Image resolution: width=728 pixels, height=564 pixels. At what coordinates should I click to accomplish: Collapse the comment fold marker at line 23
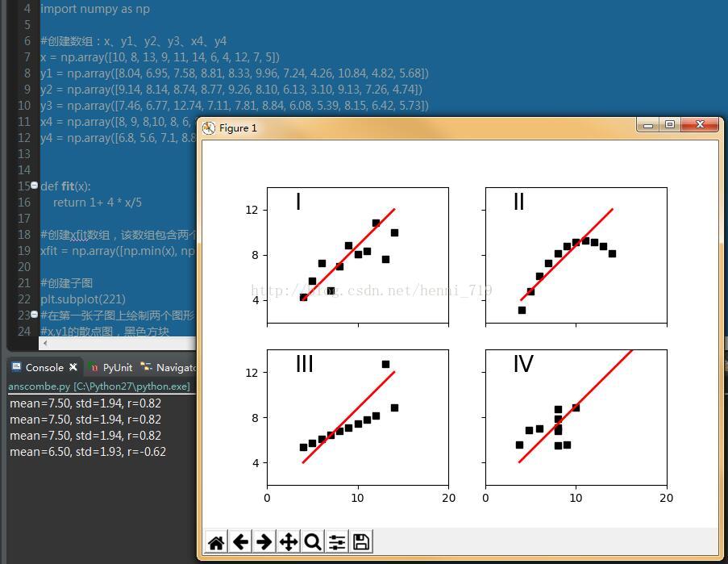(x=35, y=315)
